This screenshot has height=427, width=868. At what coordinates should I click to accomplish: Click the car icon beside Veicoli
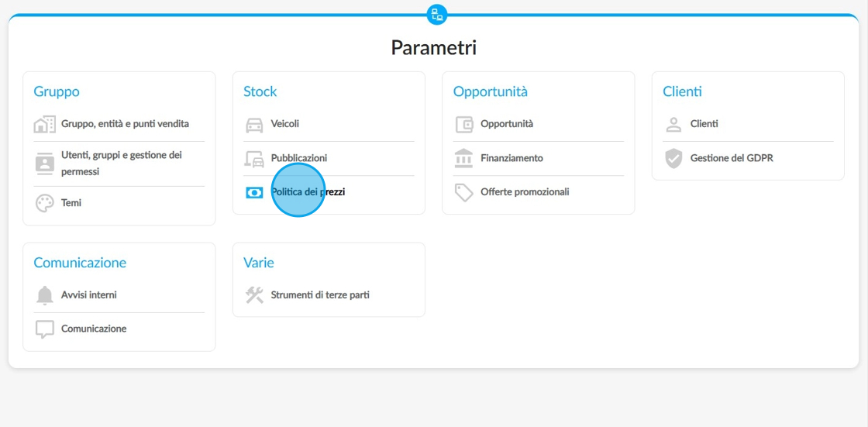click(254, 124)
